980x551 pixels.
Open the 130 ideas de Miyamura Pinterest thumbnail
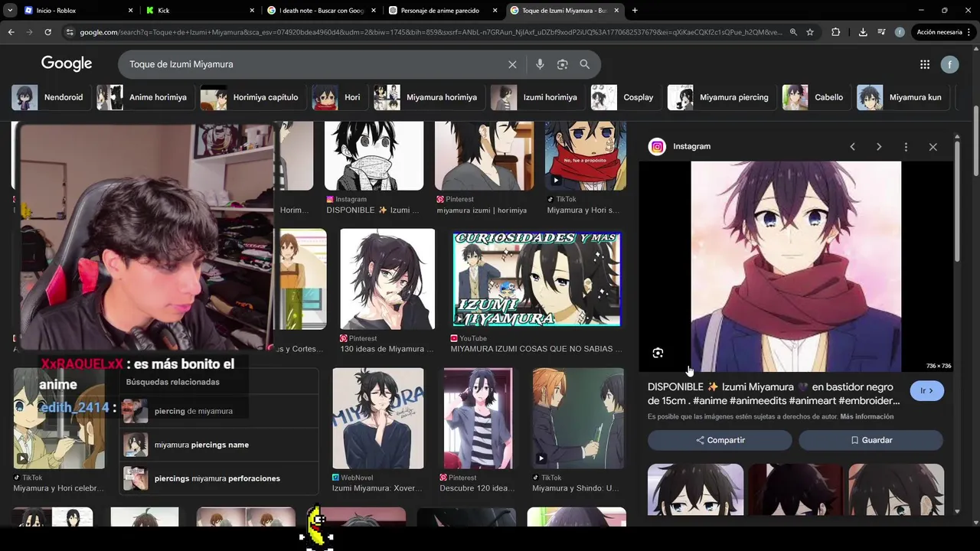pos(387,279)
